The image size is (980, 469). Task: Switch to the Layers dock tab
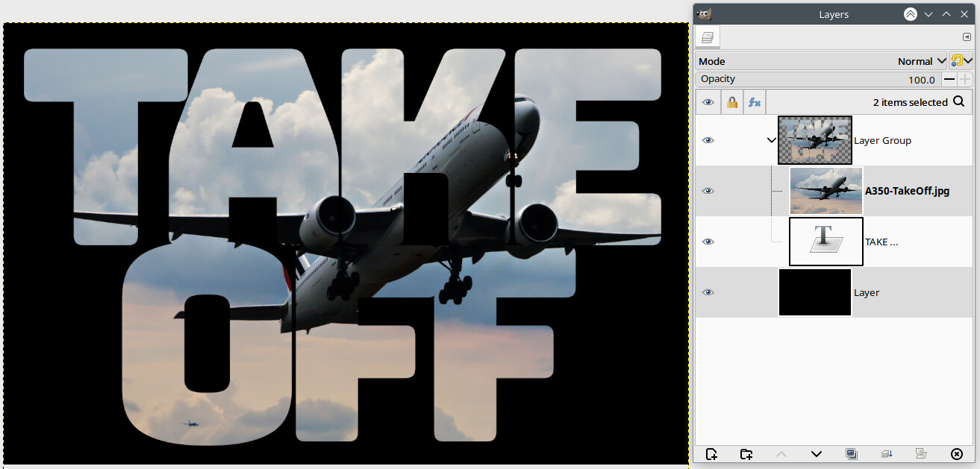708,37
